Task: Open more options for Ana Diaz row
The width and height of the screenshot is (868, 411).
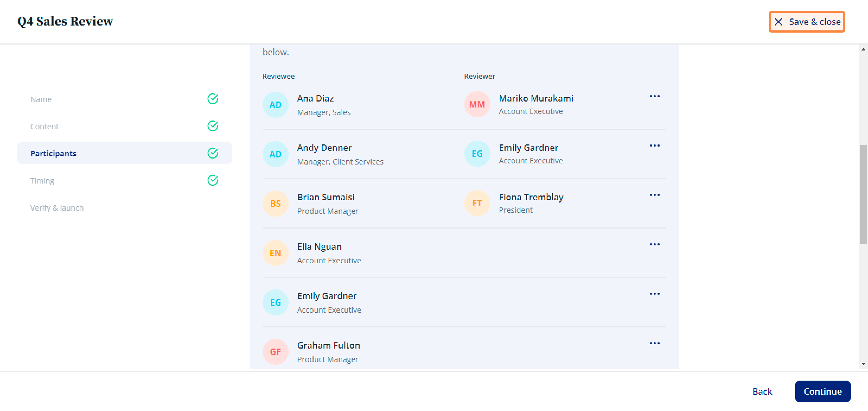Action: click(x=654, y=96)
